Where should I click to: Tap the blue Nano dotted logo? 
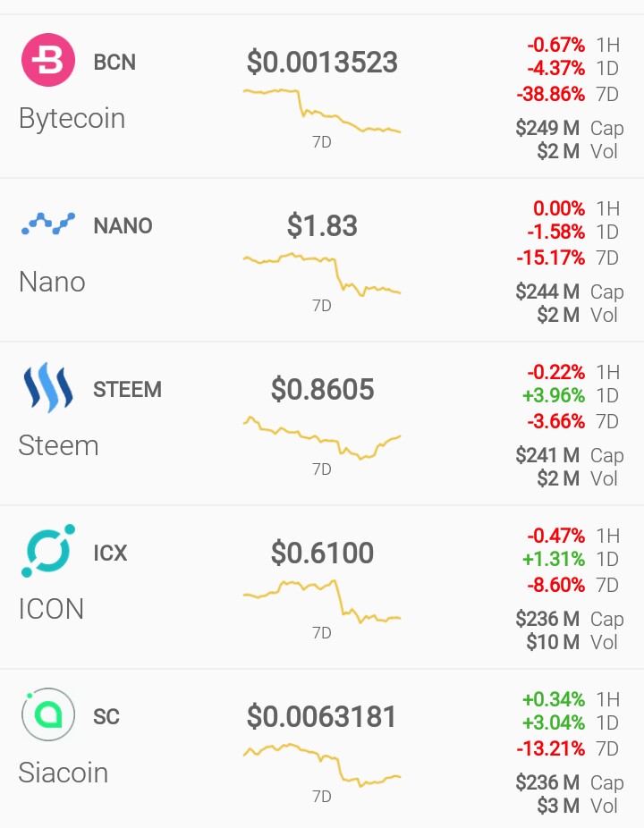point(48,224)
